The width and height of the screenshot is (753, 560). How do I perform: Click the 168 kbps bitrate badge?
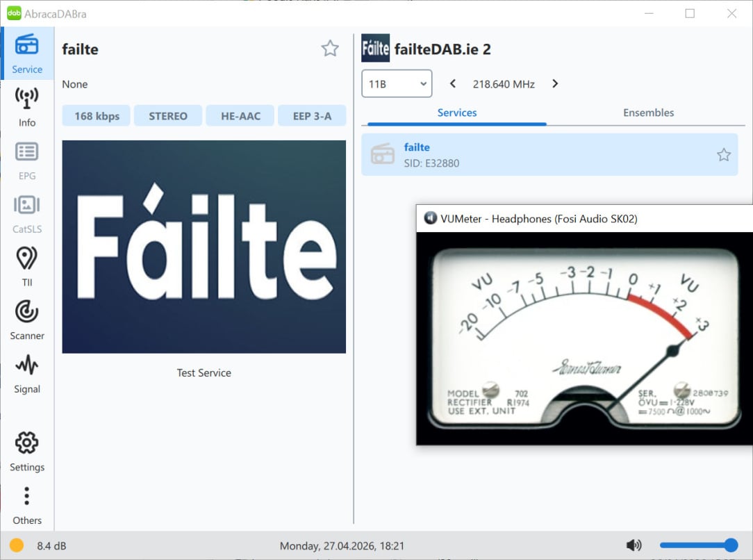click(x=97, y=116)
